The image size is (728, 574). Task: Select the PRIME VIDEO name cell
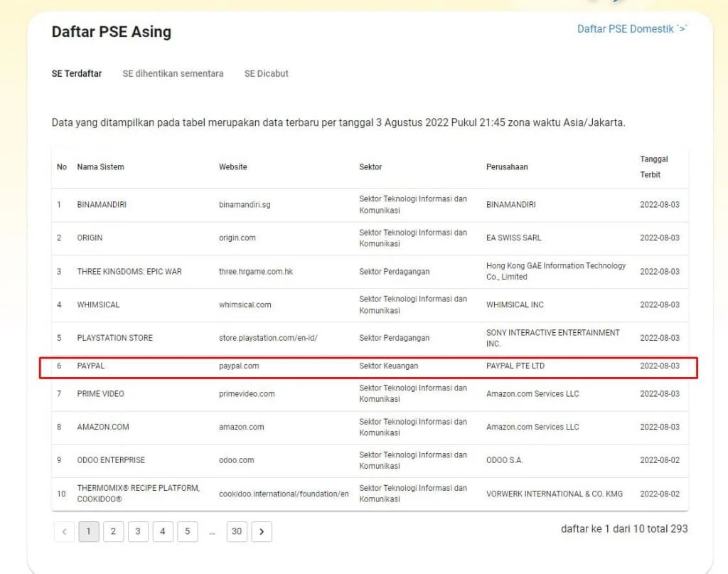pos(100,394)
